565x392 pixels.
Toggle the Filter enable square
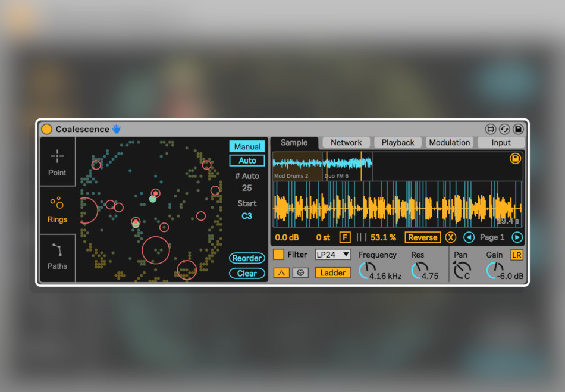coord(278,255)
